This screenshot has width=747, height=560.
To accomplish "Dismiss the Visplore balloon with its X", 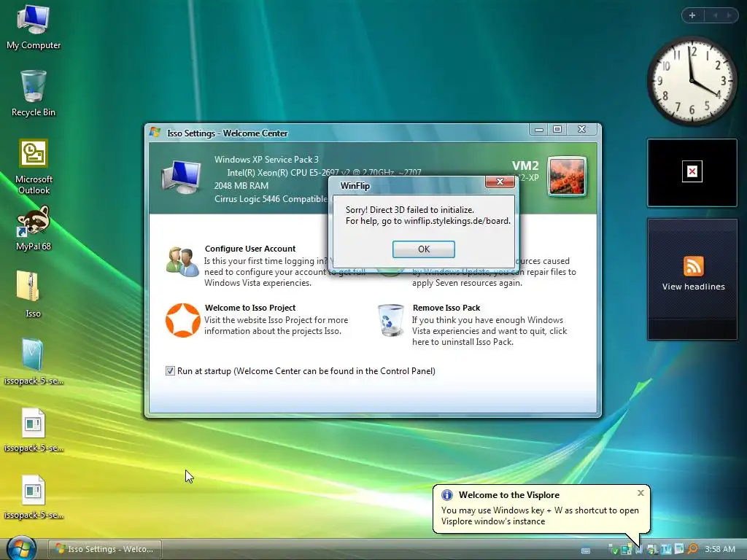I will (x=640, y=493).
